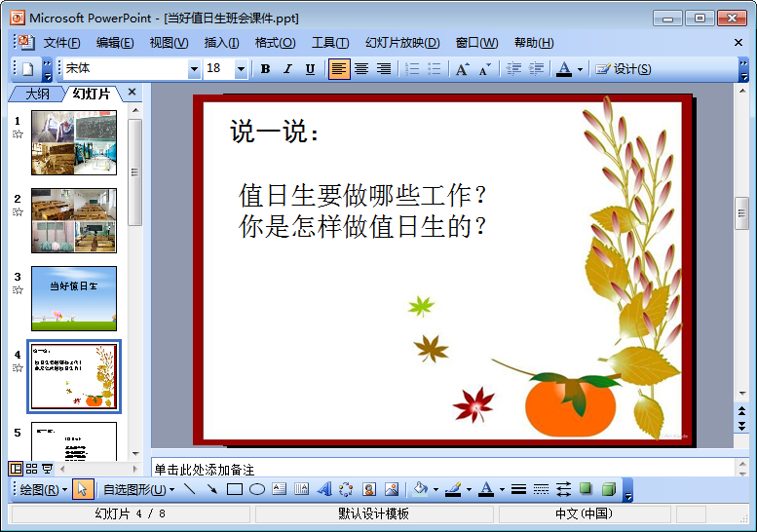
Task: Click the increase indent icon
Action: [536, 69]
